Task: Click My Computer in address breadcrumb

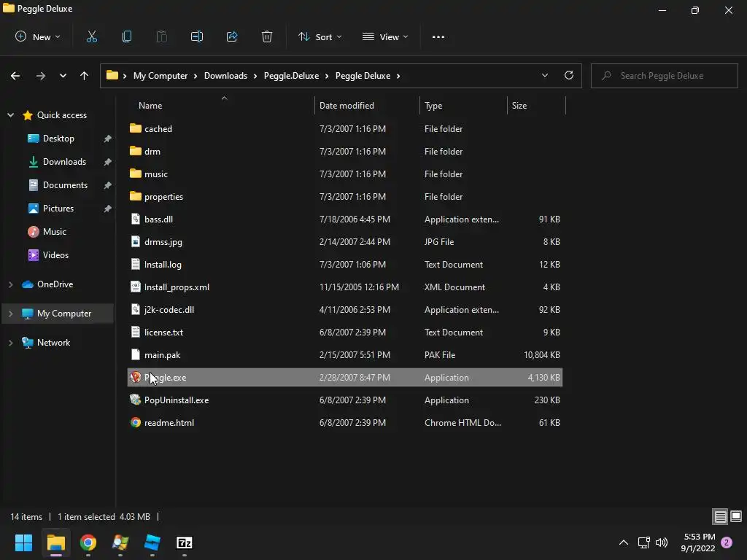Action: pos(160,76)
